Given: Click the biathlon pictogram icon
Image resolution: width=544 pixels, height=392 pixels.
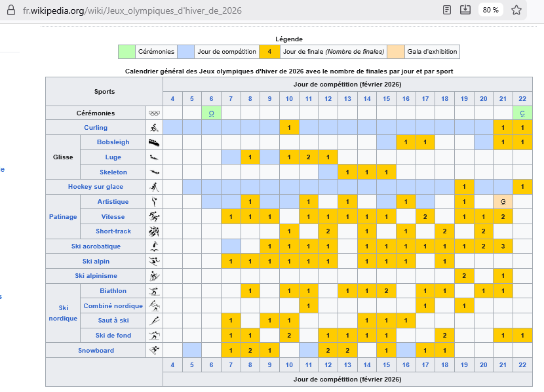Looking at the screenshot, I should (154, 291).
